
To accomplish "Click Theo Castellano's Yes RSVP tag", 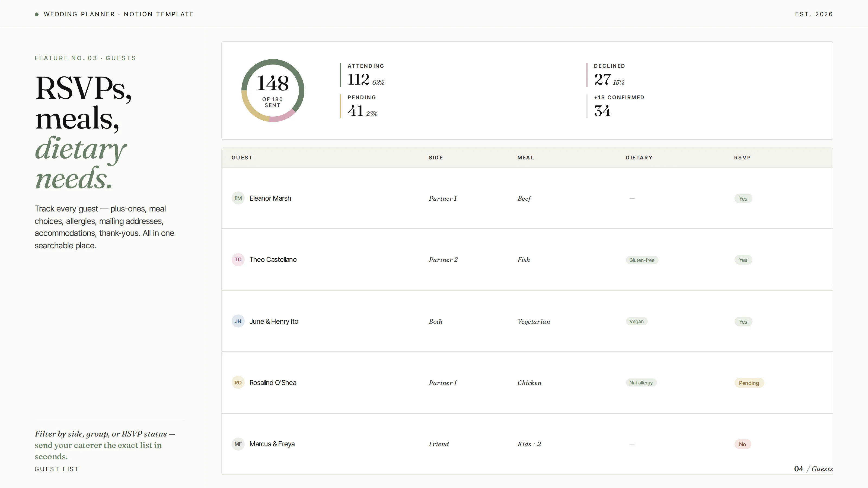I will click(x=743, y=260).
